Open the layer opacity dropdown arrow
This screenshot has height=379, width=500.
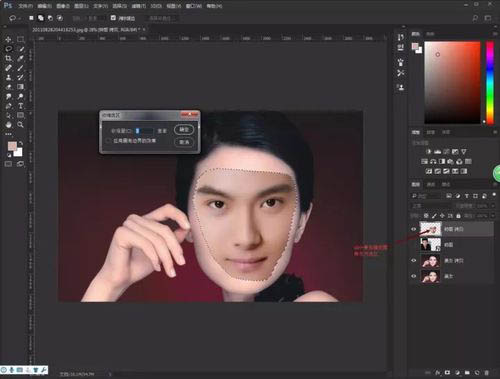pos(492,206)
